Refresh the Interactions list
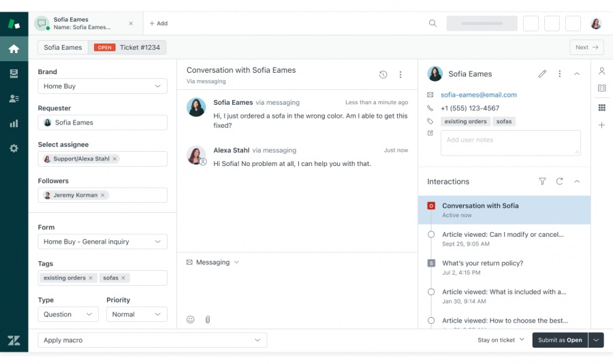Screen dimensions: 613x364 click(x=559, y=182)
